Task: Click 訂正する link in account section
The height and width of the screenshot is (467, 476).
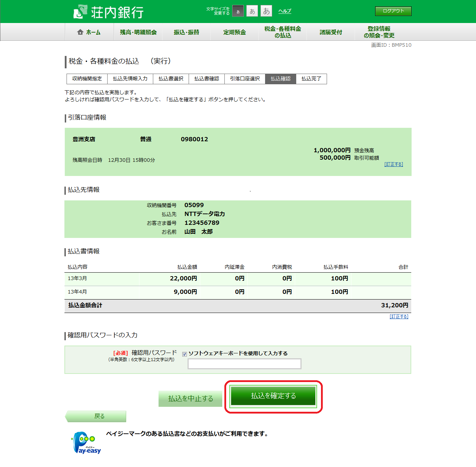Action: pos(394,164)
